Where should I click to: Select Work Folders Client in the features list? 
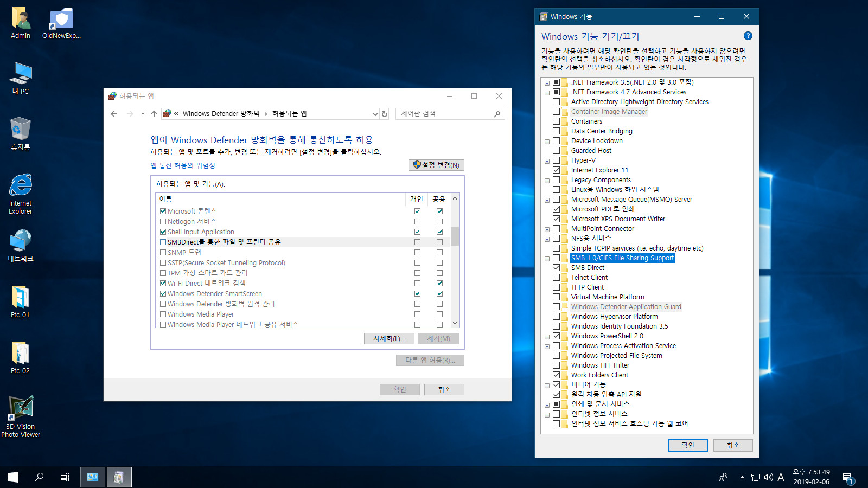click(x=599, y=375)
